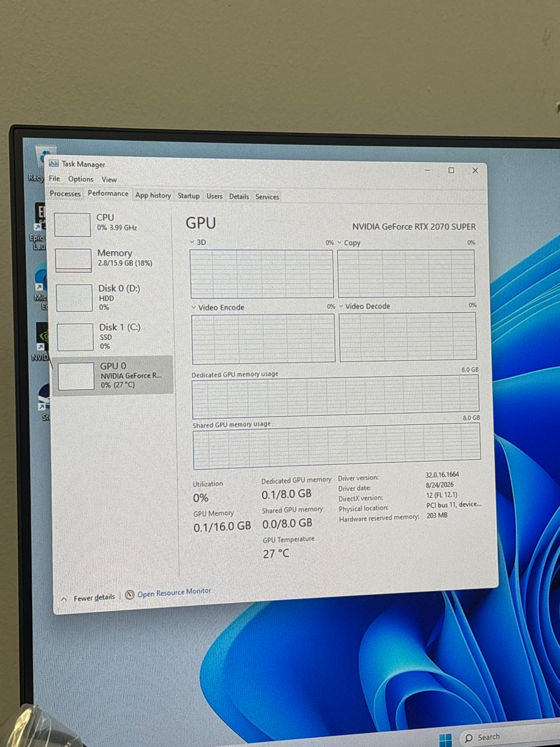The width and height of the screenshot is (560, 747).
Task: Select GPU 0 NVIDIA GeForce entry
Action: coord(113,375)
